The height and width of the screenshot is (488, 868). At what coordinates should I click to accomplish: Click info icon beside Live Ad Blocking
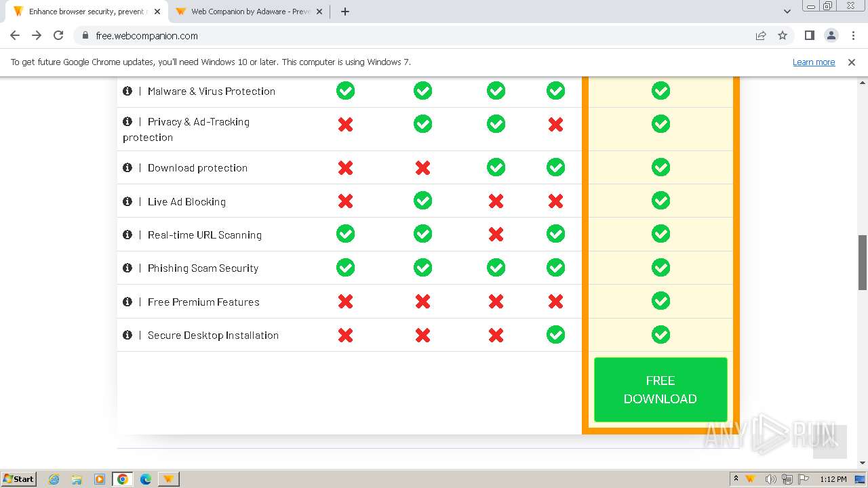(127, 201)
